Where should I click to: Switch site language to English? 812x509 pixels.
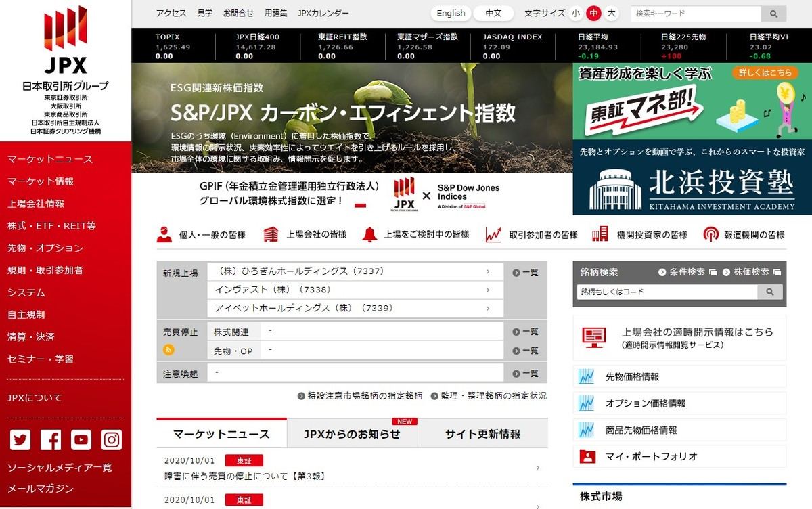(x=451, y=13)
